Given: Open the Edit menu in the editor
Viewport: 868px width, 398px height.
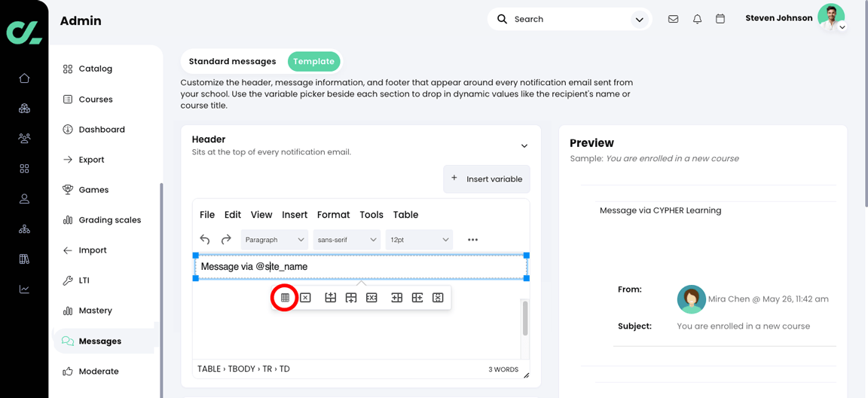Looking at the screenshot, I should (233, 215).
